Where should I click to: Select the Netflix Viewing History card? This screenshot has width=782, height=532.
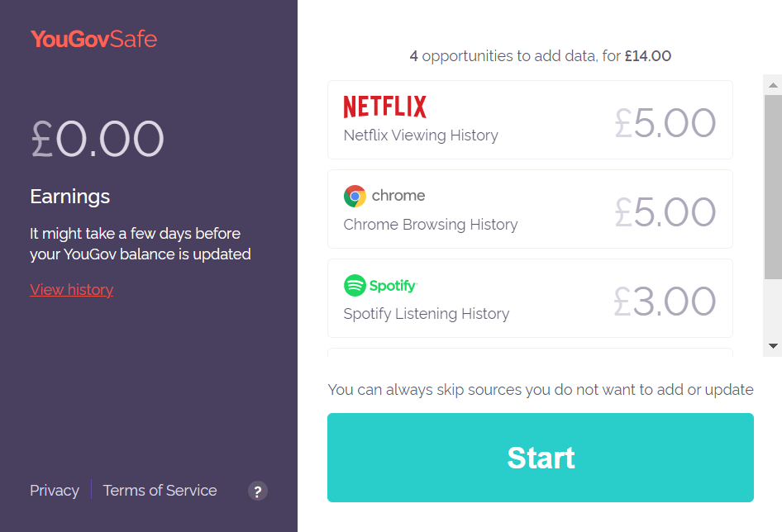pos(530,119)
